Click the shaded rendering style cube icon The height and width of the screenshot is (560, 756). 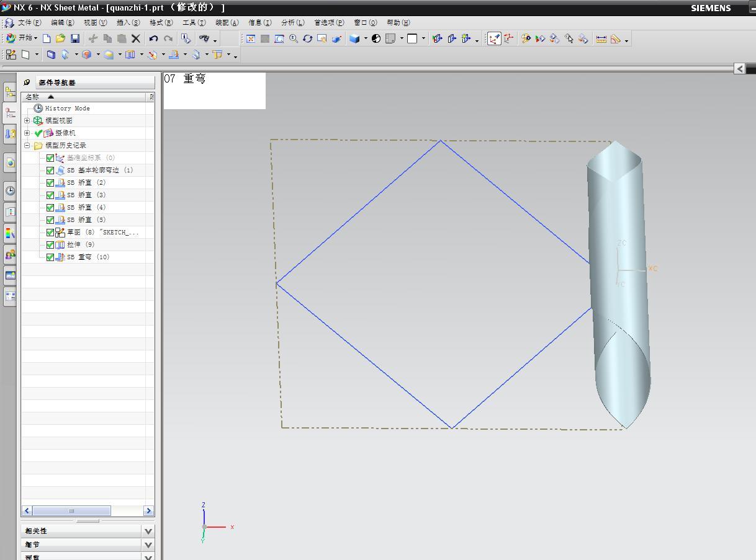tap(354, 38)
